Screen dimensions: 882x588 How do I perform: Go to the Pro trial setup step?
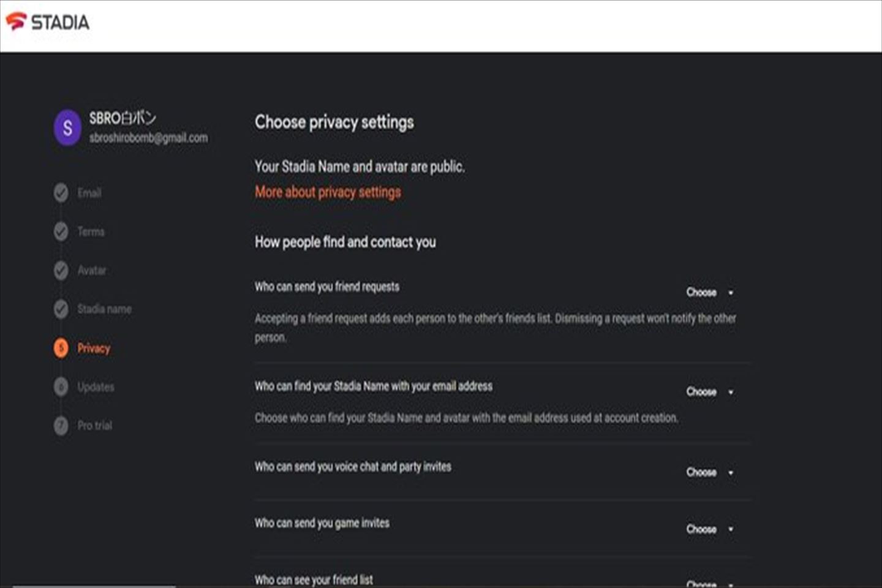[x=95, y=426]
